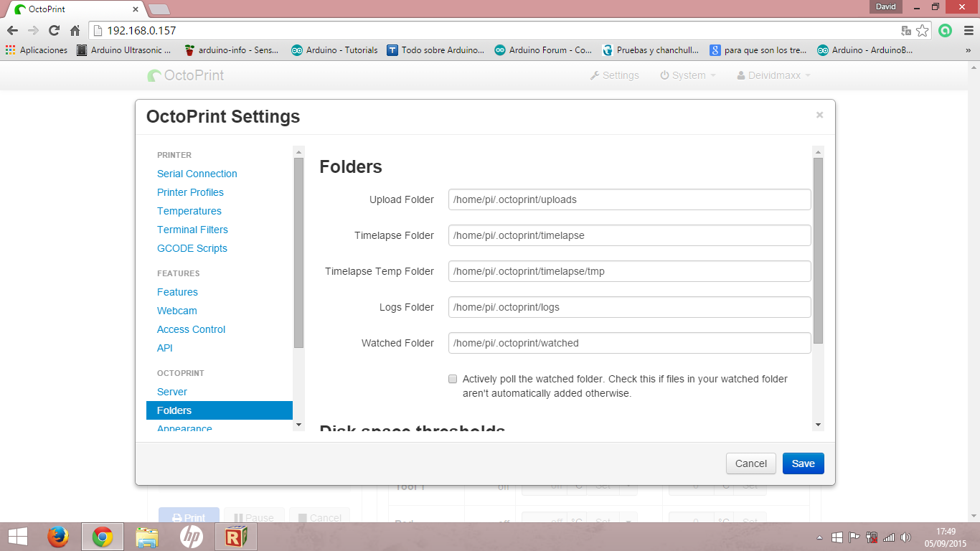The image size is (980, 551).
Task: Click the Chrome forward arrow
Action: coord(33,31)
